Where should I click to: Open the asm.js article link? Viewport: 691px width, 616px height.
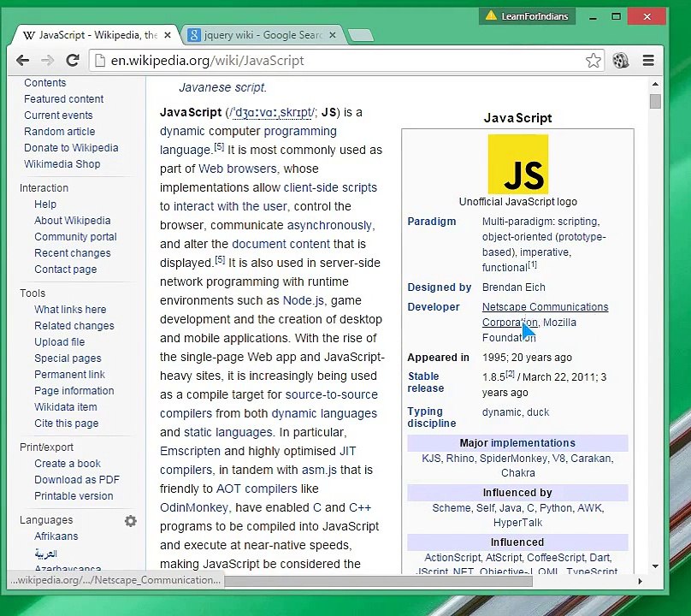pos(319,471)
